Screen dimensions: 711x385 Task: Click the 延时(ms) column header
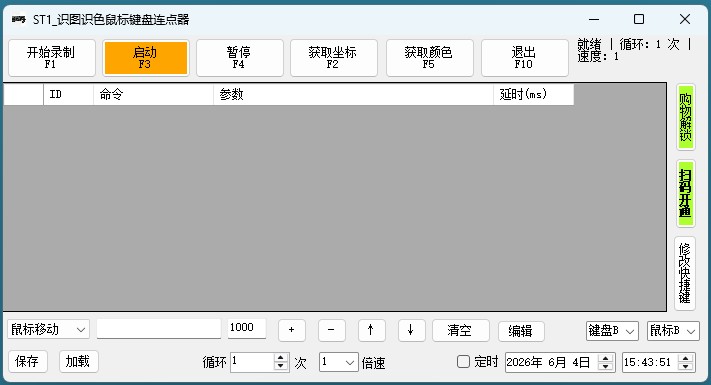tap(534, 94)
